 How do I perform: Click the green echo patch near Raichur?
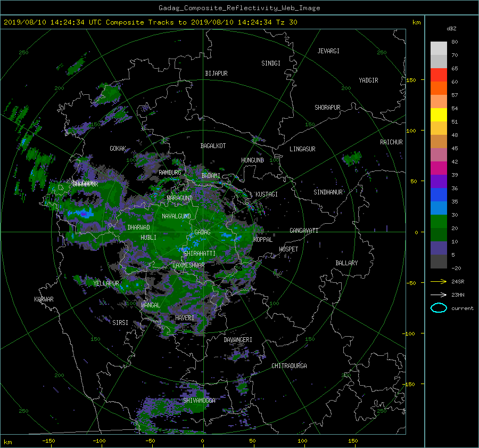point(352,158)
